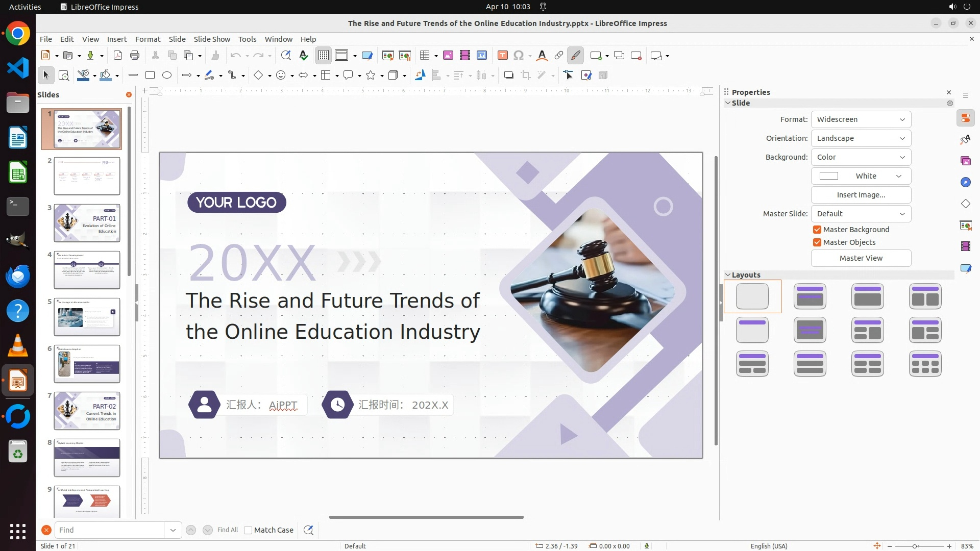980x551 pixels.
Task: Open the Insert Special Character icon
Action: (x=519, y=56)
